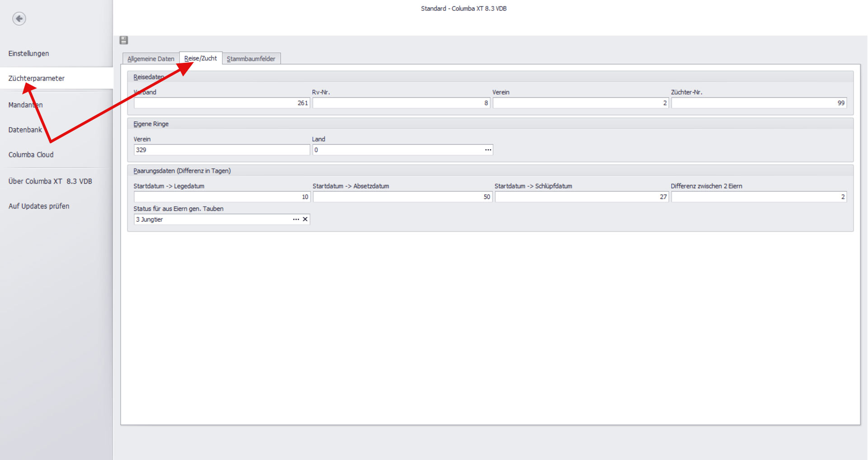Clear the Status field with X icon
This screenshot has width=868, height=460.
pyautogui.click(x=305, y=219)
